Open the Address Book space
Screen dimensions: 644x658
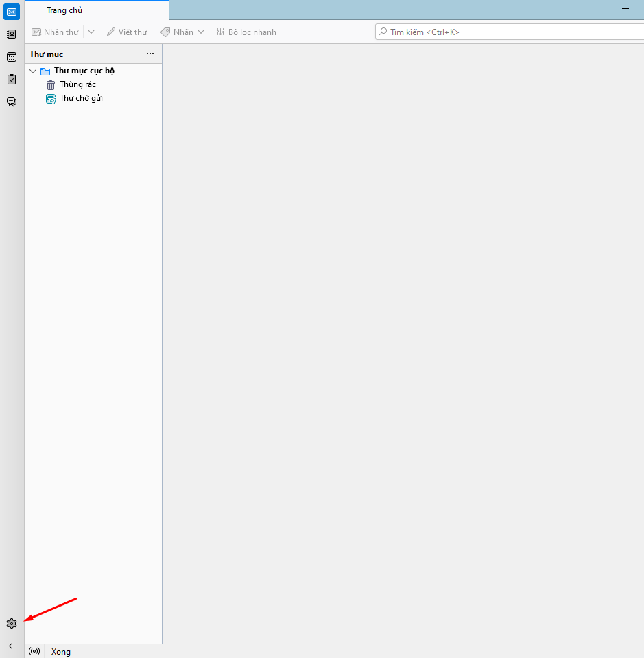(x=12, y=34)
